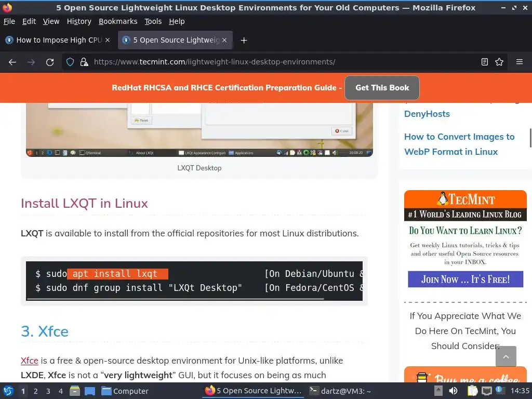Click the 'Get This Book' button
The height and width of the screenshot is (399, 532).
pos(382,88)
